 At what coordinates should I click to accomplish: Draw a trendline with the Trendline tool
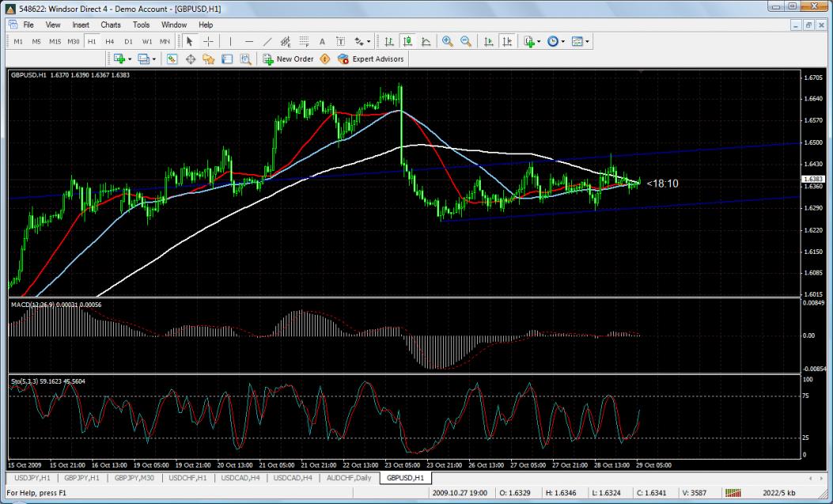click(x=267, y=41)
